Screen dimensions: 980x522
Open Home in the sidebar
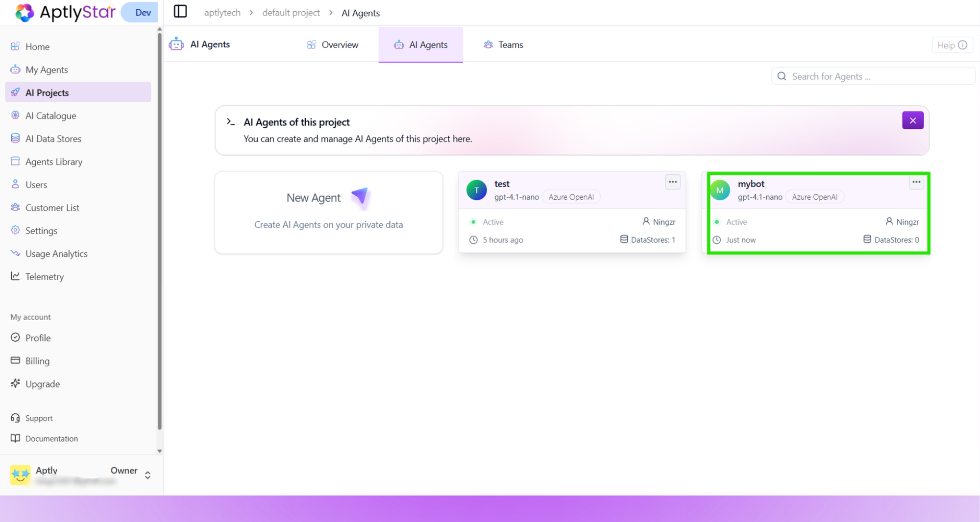pos(78,47)
